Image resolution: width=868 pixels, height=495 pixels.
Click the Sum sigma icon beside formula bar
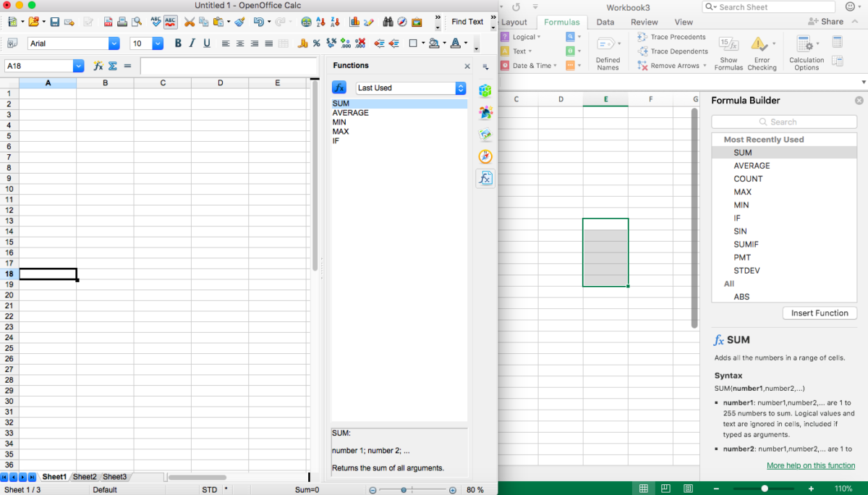click(112, 66)
